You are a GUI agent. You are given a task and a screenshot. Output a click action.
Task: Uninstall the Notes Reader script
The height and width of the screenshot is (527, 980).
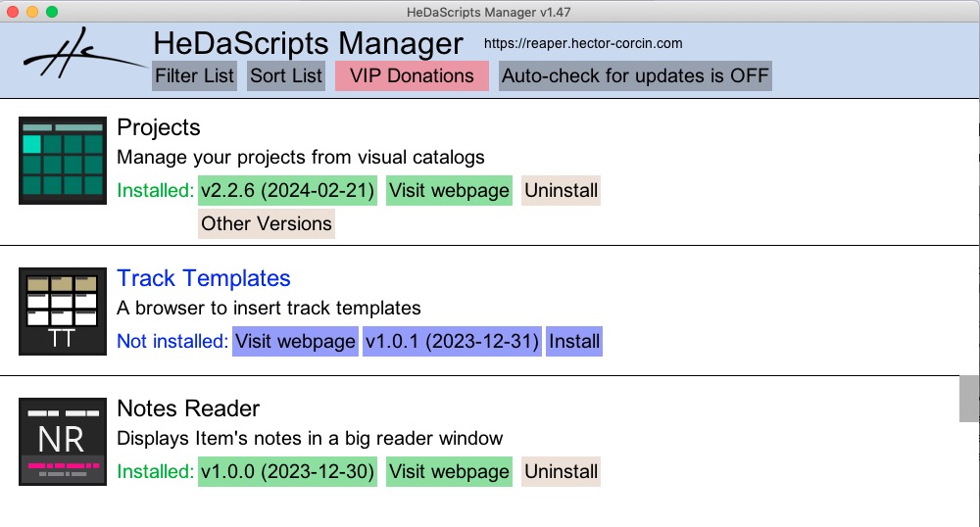562,471
